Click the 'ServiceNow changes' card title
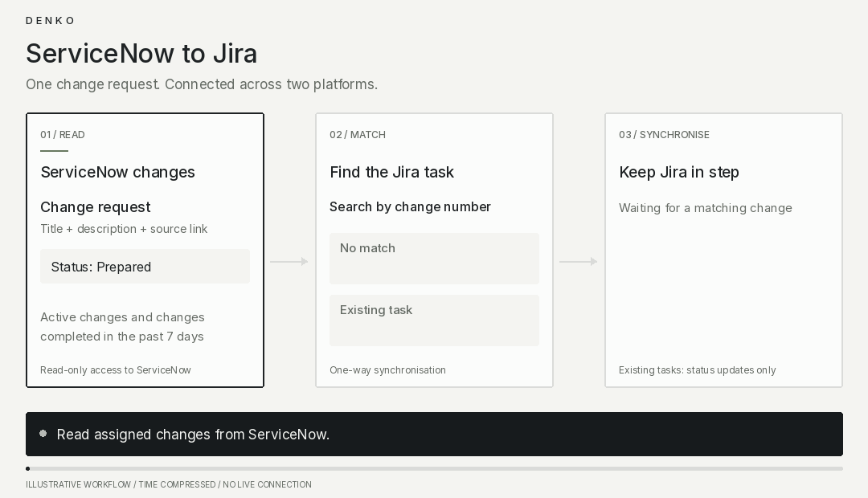The width and height of the screenshot is (868, 498). pos(117,172)
